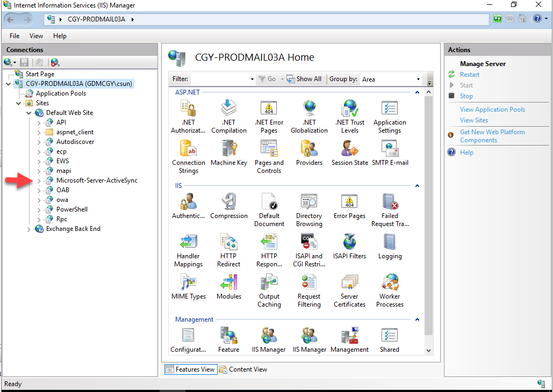Open the Modules feature
The image size is (553, 392).
coord(229,287)
